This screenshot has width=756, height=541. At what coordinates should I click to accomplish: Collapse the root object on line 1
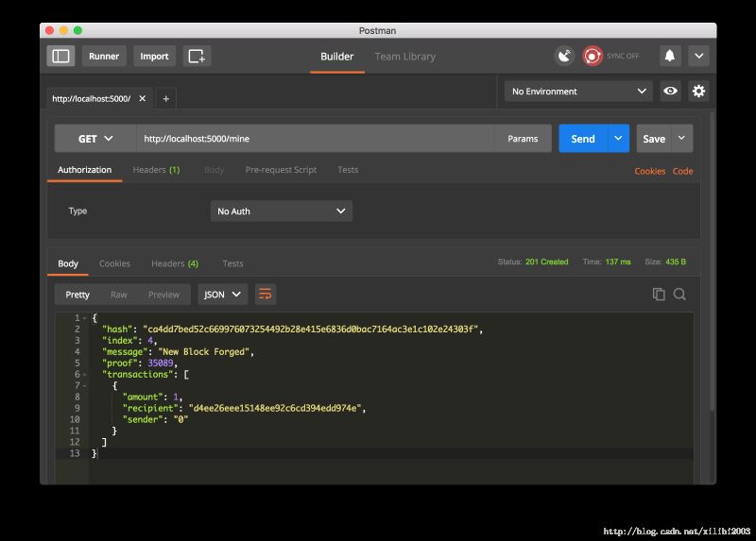pos(84,318)
